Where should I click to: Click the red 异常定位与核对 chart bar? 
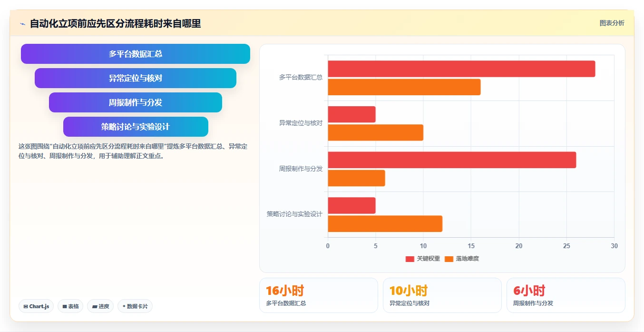point(351,114)
